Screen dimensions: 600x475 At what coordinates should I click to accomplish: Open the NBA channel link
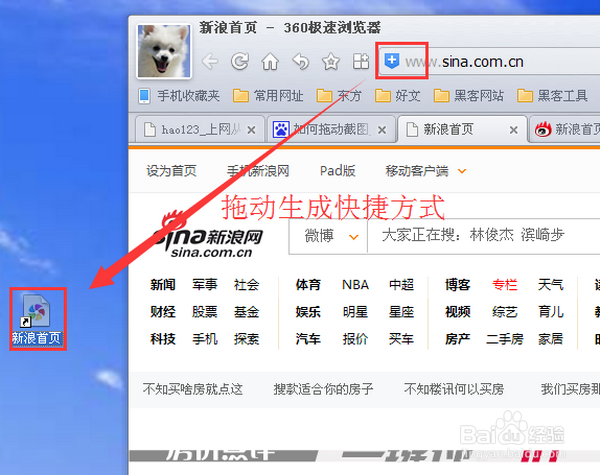(355, 285)
